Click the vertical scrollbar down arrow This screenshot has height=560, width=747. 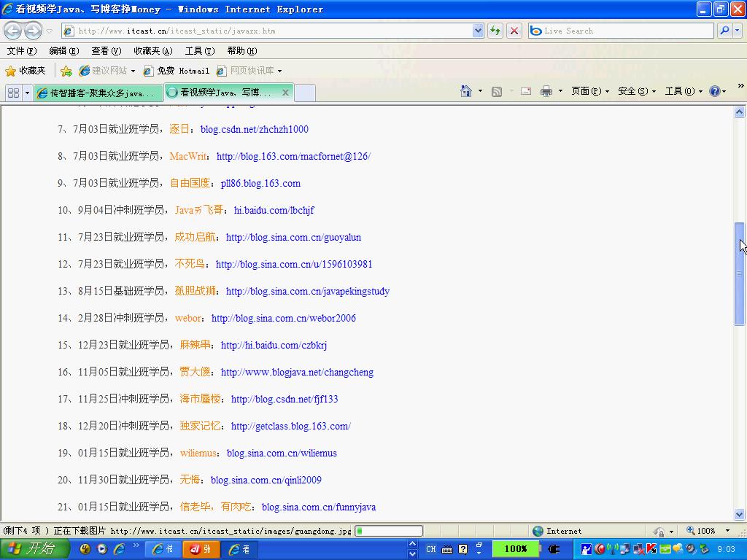[x=739, y=514]
